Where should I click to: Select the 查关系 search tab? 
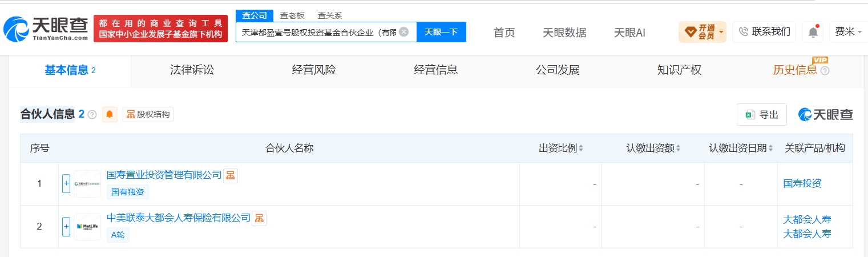[x=330, y=15]
